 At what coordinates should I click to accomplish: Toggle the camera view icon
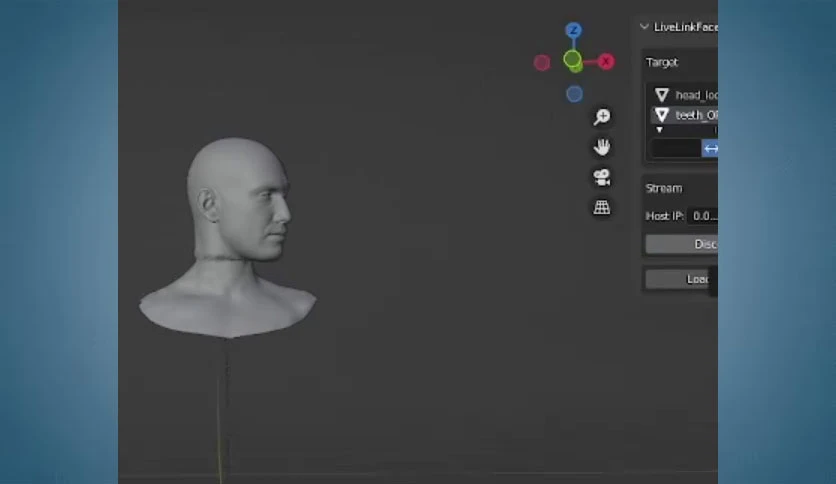tap(601, 177)
